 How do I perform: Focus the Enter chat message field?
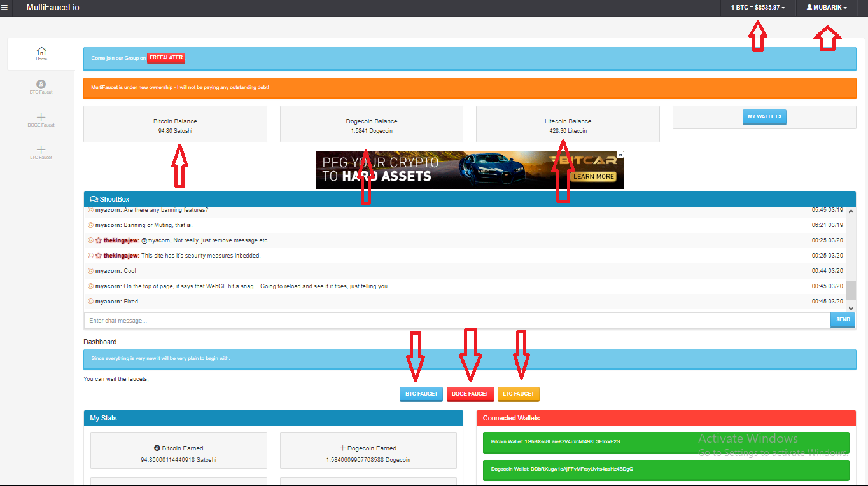click(x=457, y=320)
